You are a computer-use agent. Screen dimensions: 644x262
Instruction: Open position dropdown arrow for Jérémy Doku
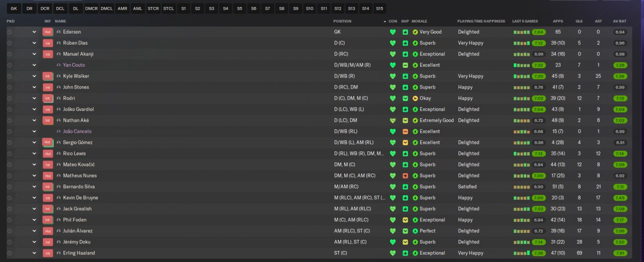point(34,242)
